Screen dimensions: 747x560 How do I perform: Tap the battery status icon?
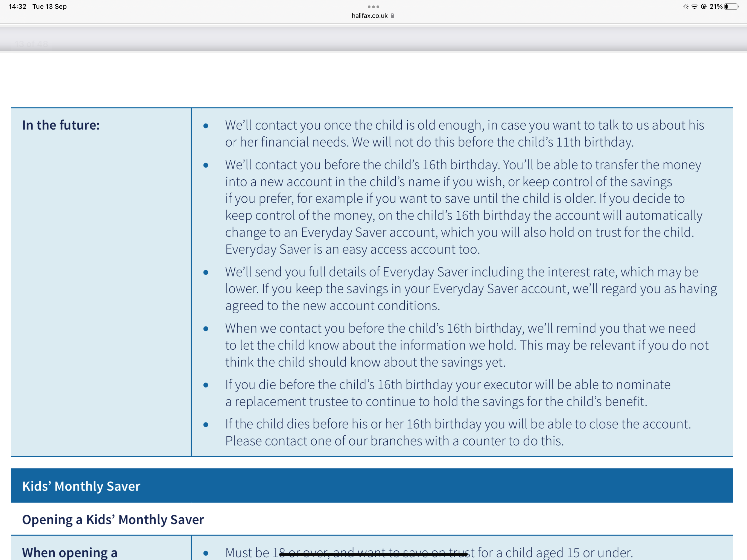(731, 6)
